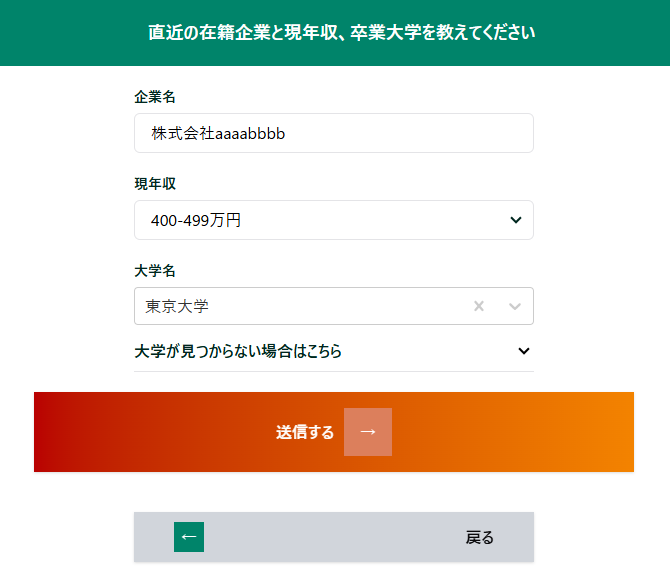This screenshot has height=581, width=670.
Task: Click the green left arrow icon
Action: click(x=189, y=537)
